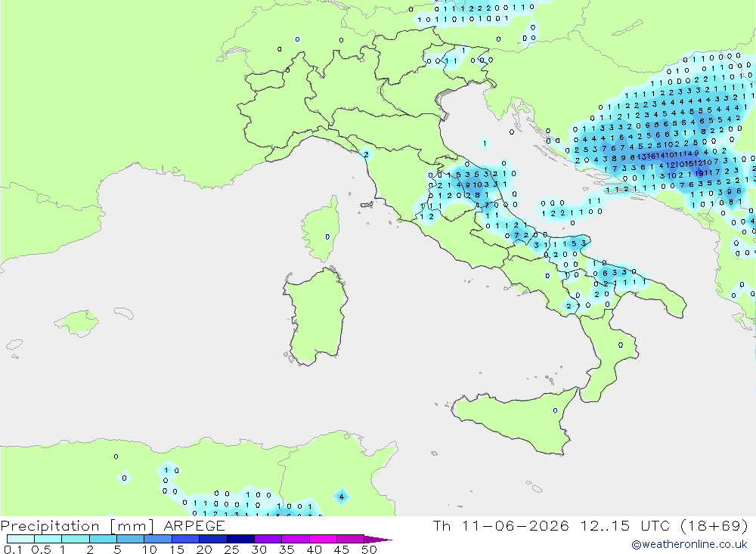Select the 25 to 30 mm legend swatch

240,539
